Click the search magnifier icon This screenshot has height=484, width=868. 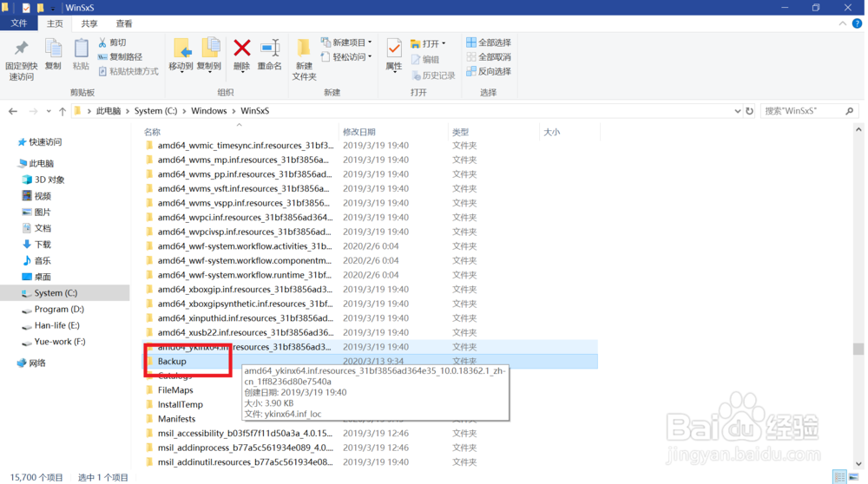click(850, 111)
